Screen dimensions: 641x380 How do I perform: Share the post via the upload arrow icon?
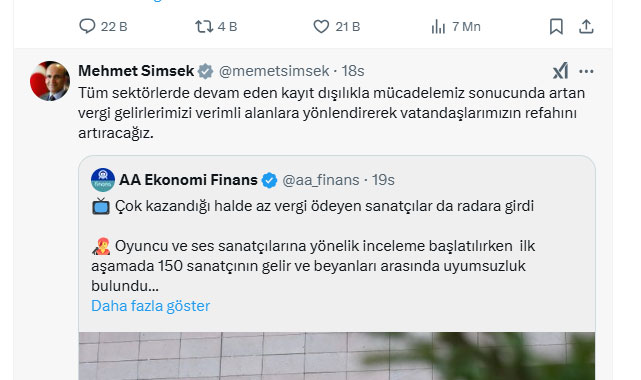coord(586,27)
